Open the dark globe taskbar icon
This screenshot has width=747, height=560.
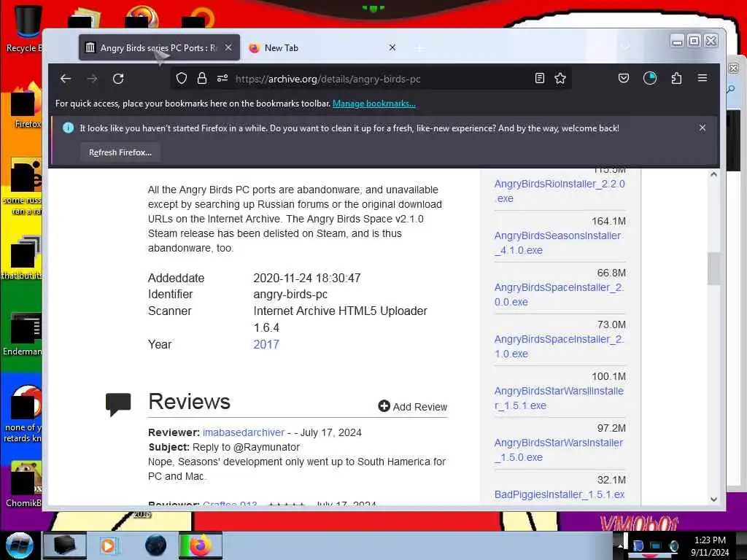pos(156,545)
